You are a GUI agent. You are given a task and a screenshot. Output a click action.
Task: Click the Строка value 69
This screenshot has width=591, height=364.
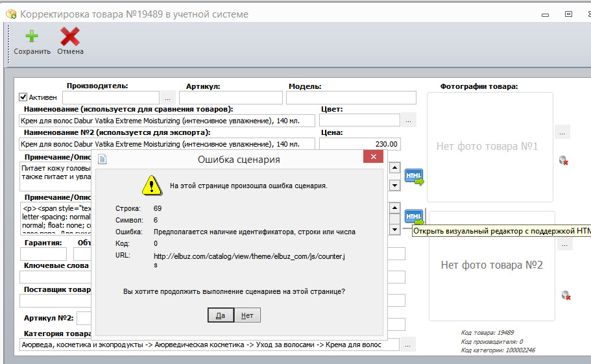pyautogui.click(x=158, y=208)
